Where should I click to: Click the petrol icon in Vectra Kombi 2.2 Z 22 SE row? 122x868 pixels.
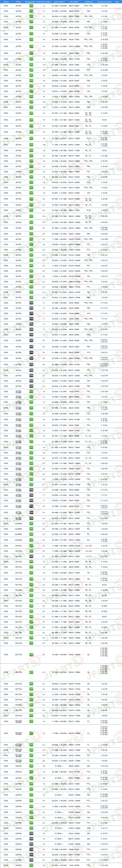coord(31,745)
